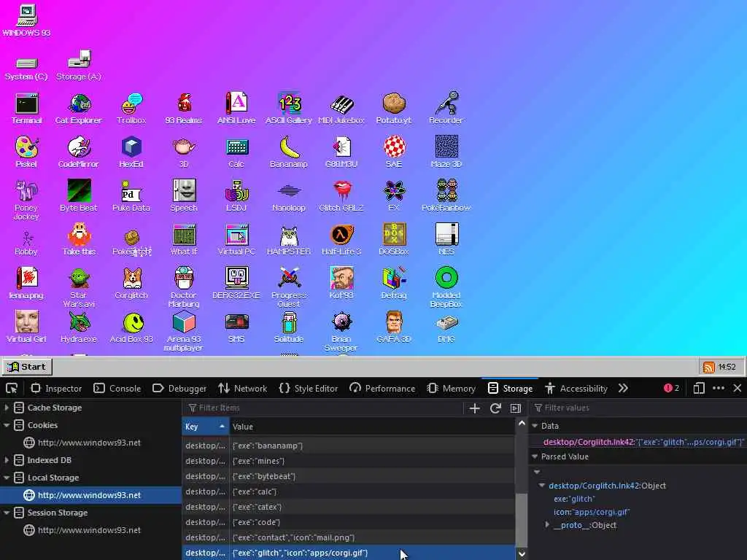This screenshot has width=747, height=560.
Task: Open the Storage (A:) drive icon
Action: [79, 66]
